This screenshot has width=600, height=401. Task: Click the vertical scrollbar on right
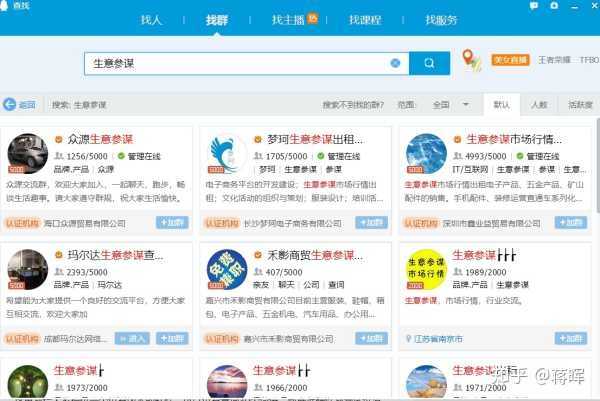pyautogui.click(x=598, y=166)
